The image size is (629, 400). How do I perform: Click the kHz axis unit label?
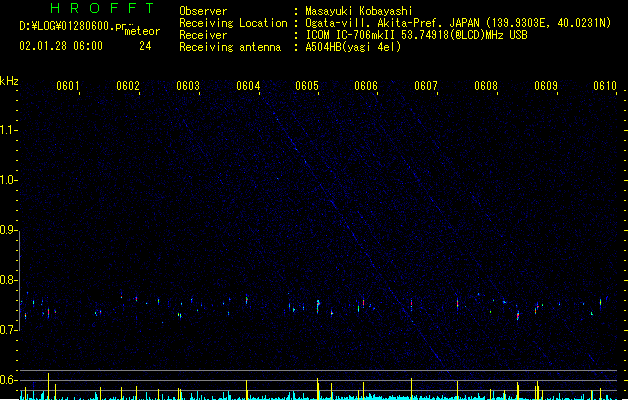[9, 81]
